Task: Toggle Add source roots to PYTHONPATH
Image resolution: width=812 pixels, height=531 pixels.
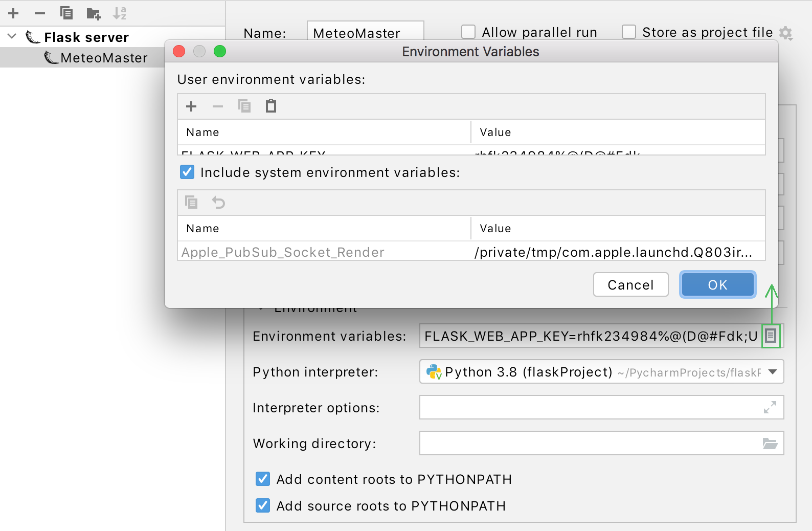Action: (x=263, y=505)
